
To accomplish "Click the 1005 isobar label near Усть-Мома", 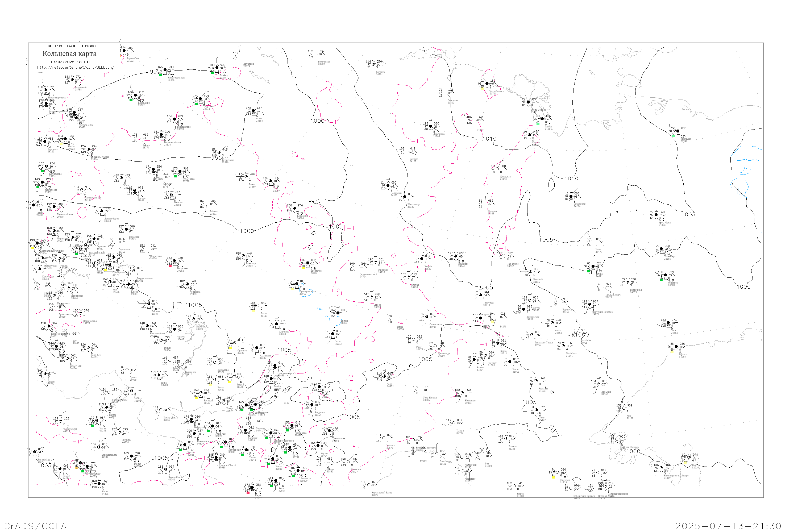I will [688, 214].
